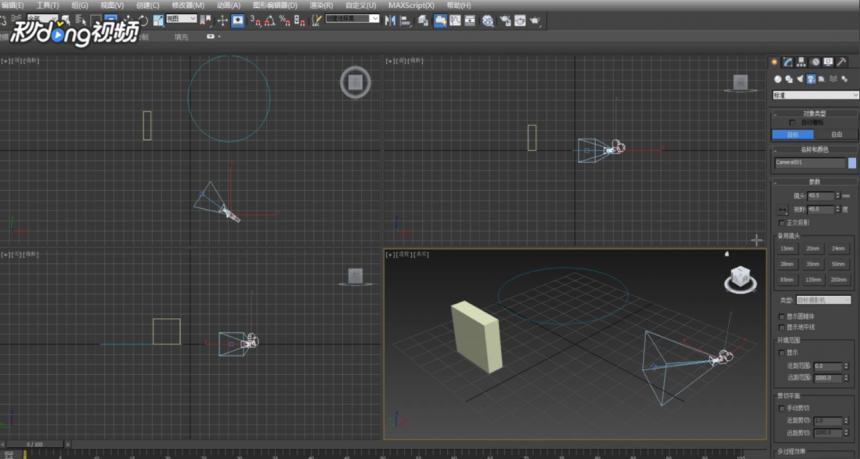Image resolution: width=860 pixels, height=459 pixels.
Task: Open the 修改器(M) menu
Action: 188,5
